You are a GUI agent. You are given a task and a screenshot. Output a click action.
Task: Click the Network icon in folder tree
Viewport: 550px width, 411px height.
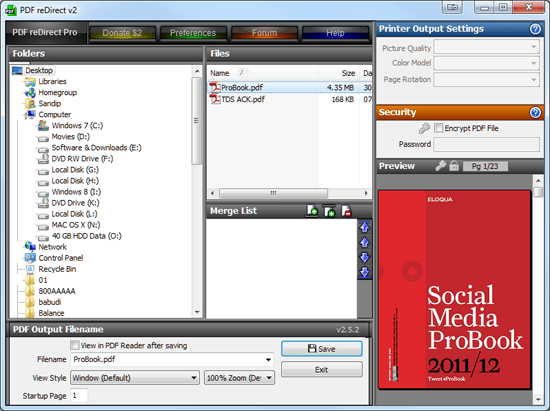(x=30, y=247)
